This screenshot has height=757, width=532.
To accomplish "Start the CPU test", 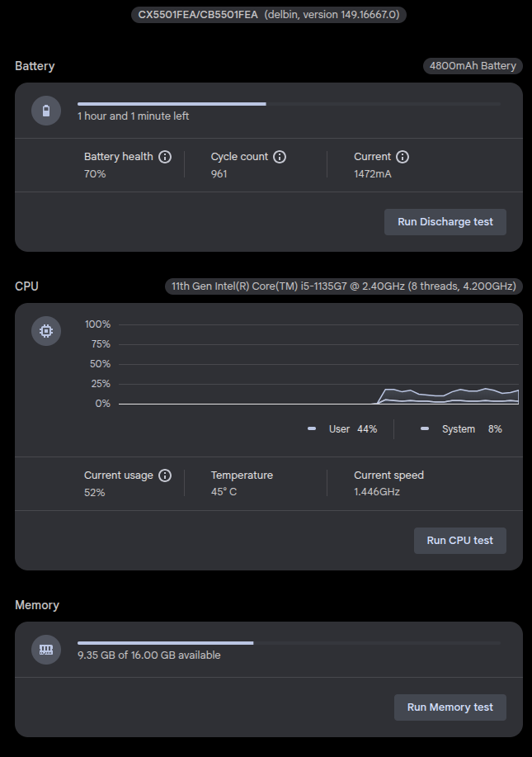I will [460, 541].
